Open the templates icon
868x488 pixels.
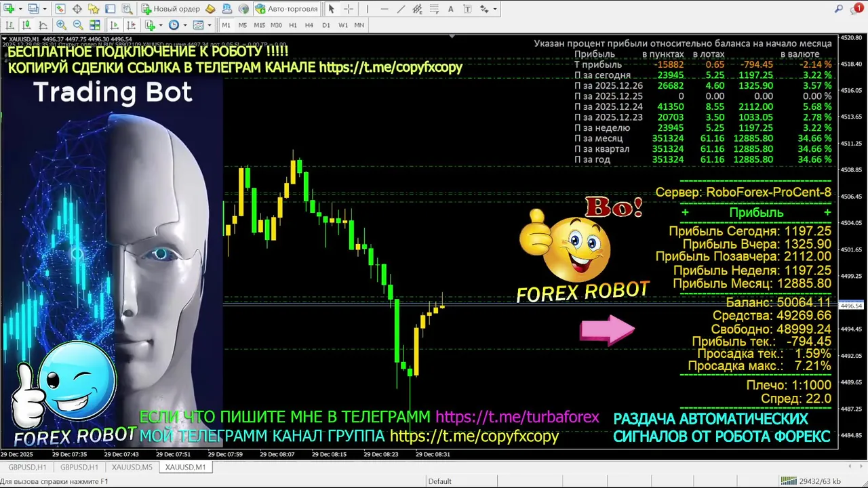pyautogui.click(x=198, y=25)
